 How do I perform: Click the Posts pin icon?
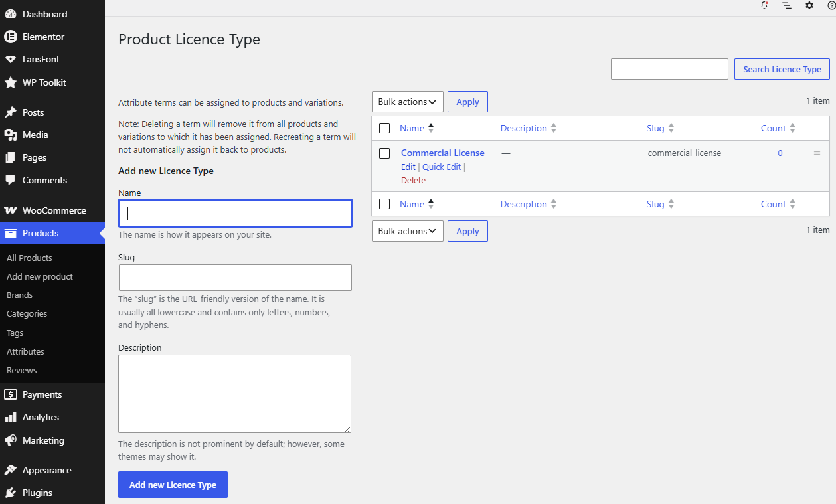coord(11,112)
